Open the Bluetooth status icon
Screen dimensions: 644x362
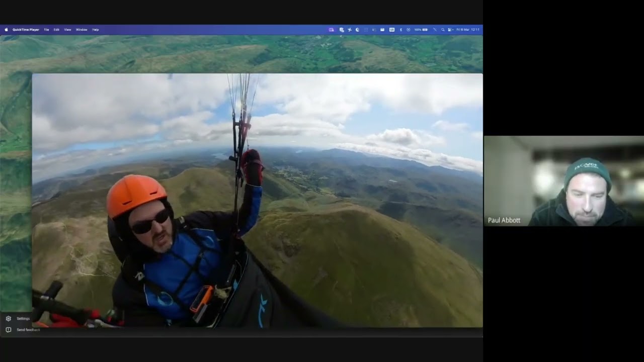[x=401, y=30]
